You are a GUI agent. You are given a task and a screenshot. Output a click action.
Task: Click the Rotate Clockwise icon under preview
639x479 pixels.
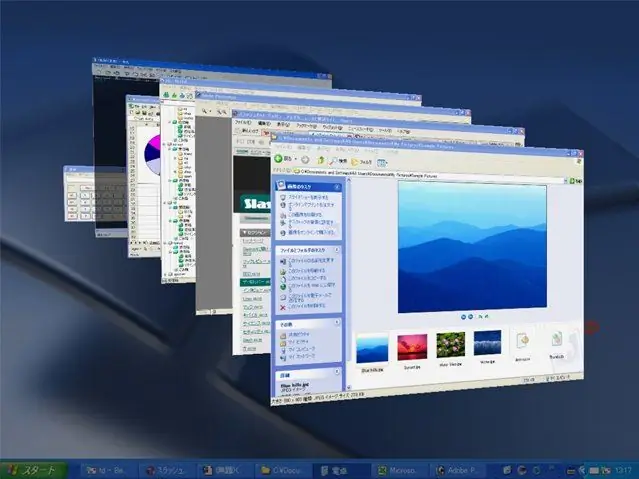click(480, 316)
